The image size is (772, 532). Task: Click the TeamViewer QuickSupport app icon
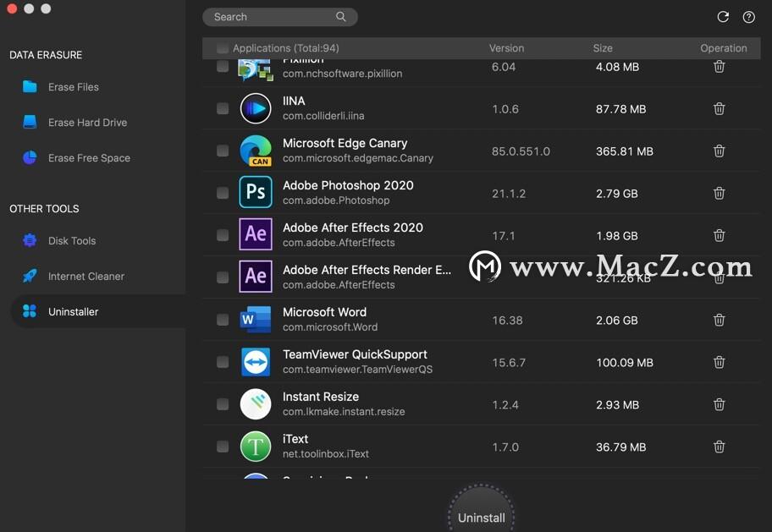tap(256, 362)
